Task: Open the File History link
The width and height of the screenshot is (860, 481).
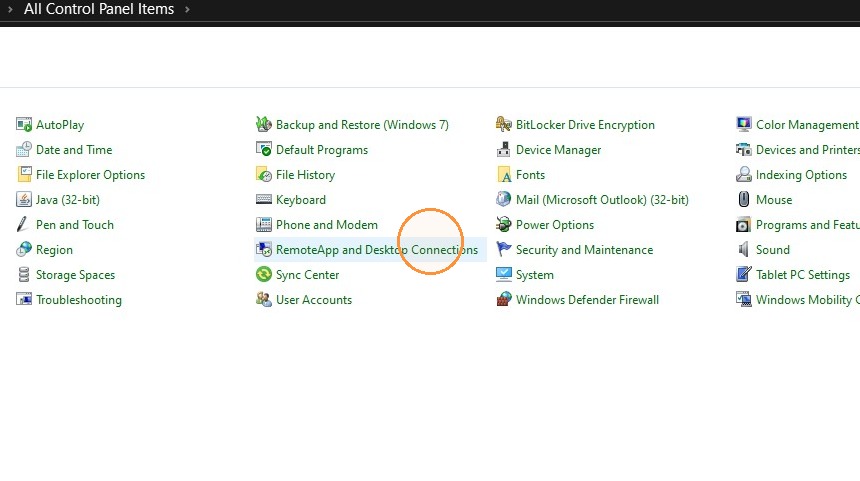Action: tap(305, 175)
